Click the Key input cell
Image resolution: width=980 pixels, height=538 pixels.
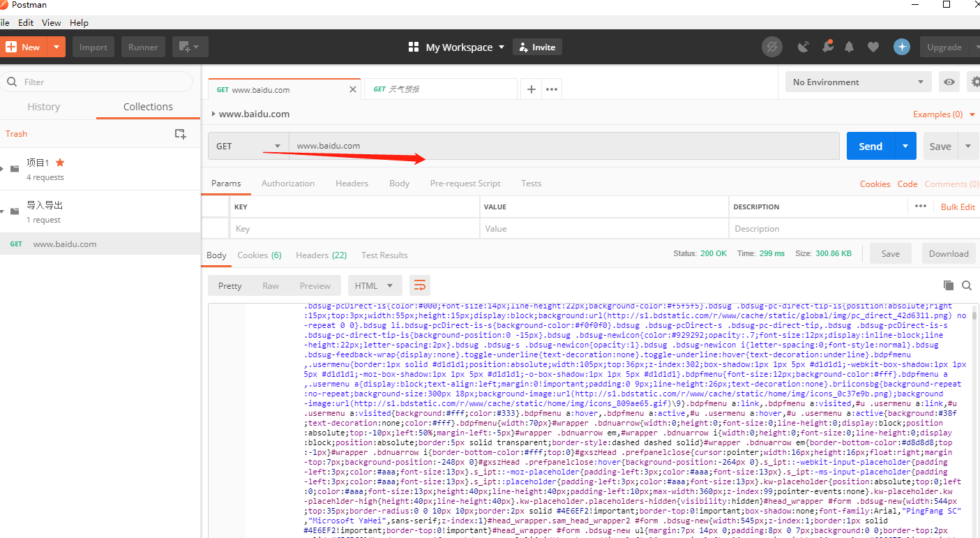click(x=354, y=229)
